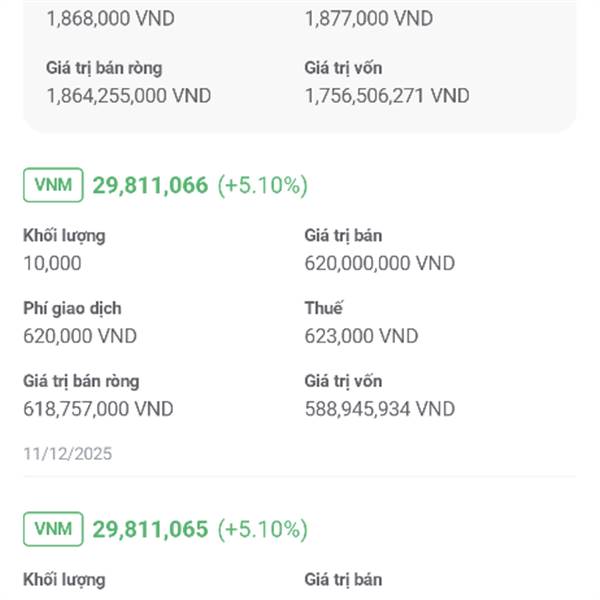Click the (+5.10%) beside 29,811,066

263,185
